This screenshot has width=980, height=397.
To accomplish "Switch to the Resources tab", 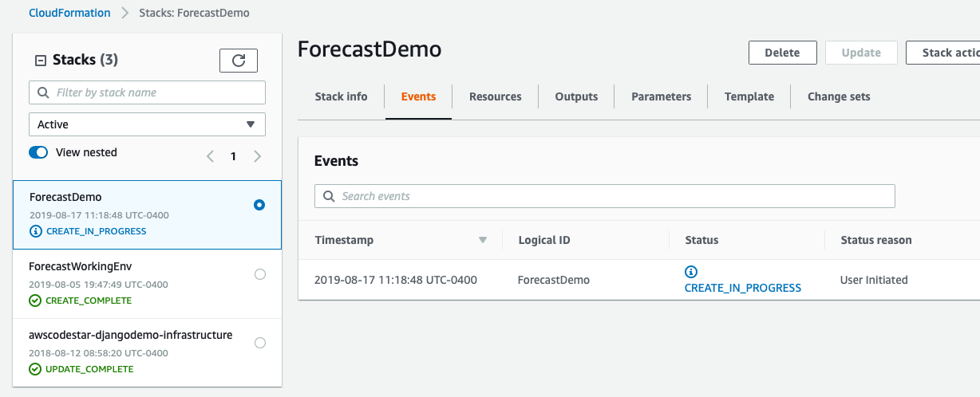I will coord(495,96).
